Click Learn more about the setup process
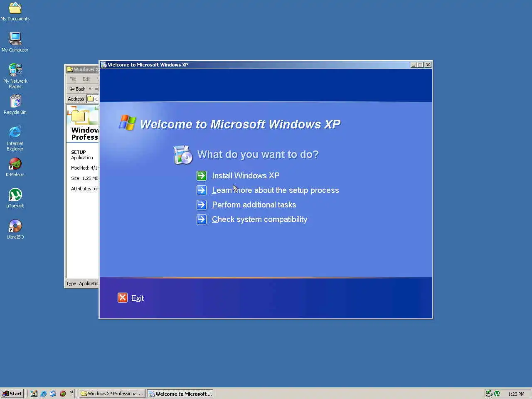 276,190
